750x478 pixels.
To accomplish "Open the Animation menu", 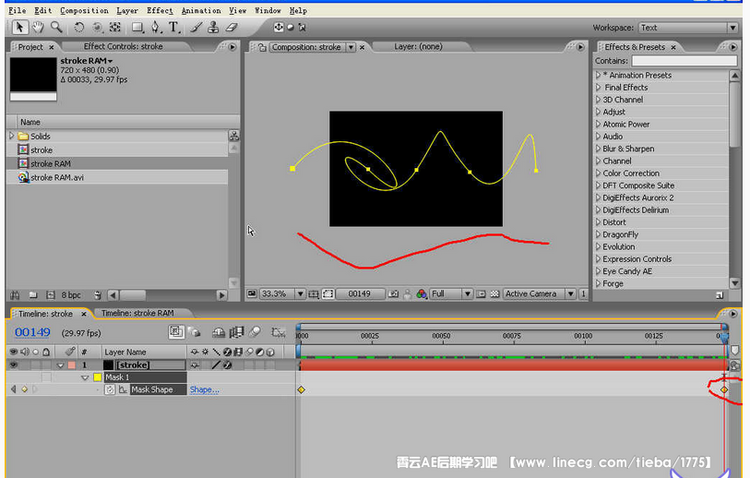I will point(201,10).
